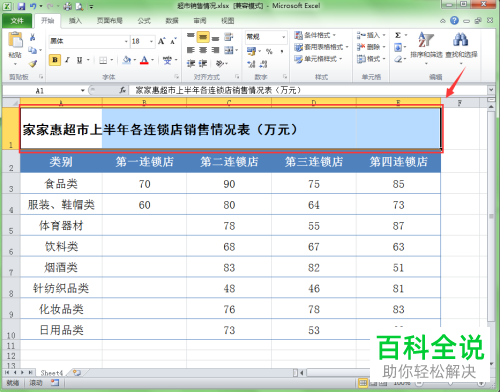
Task: Switch to the Review (审阅) tab
Action: coord(200,21)
